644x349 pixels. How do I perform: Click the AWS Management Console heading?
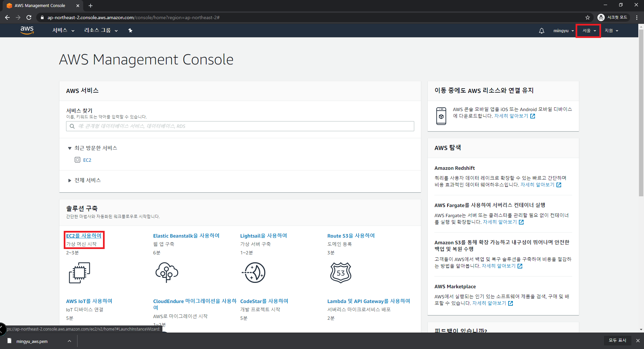[x=146, y=60]
